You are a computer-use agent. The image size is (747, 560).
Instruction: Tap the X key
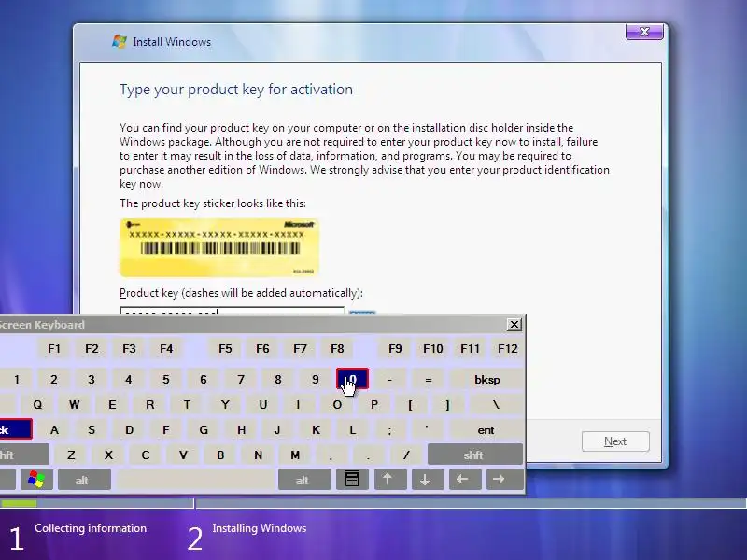click(x=108, y=455)
